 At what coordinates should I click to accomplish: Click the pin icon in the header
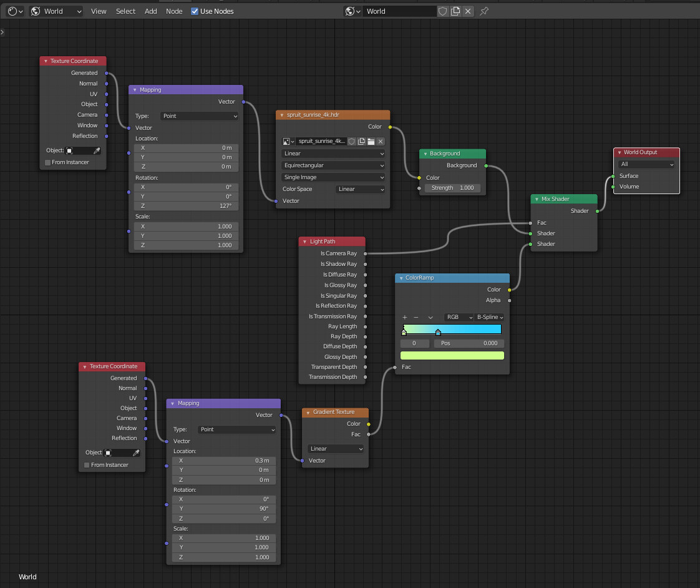[484, 11]
